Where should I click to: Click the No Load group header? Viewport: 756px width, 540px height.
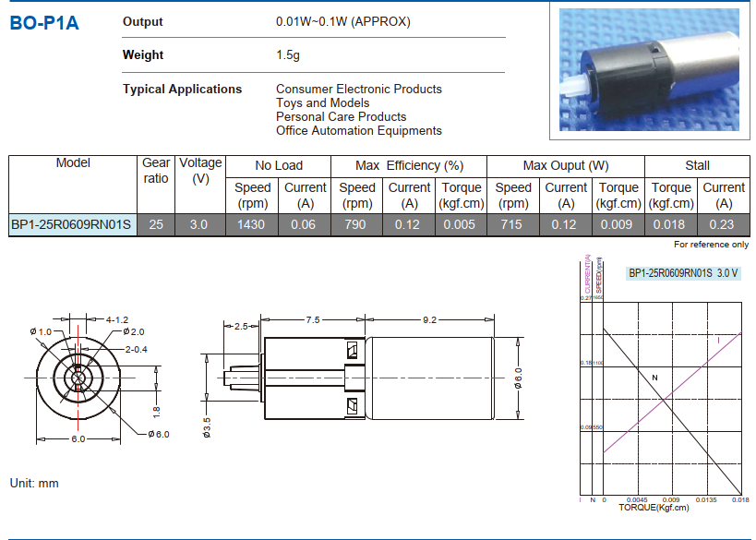click(279, 166)
